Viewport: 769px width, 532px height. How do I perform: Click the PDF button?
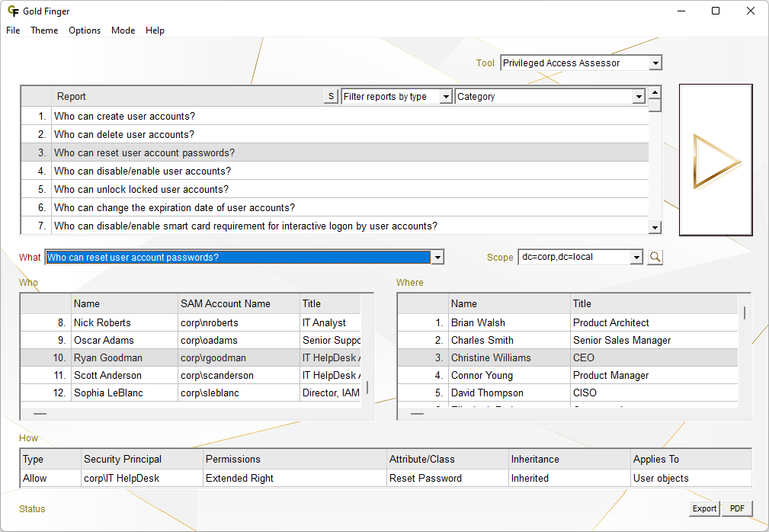tap(737, 508)
